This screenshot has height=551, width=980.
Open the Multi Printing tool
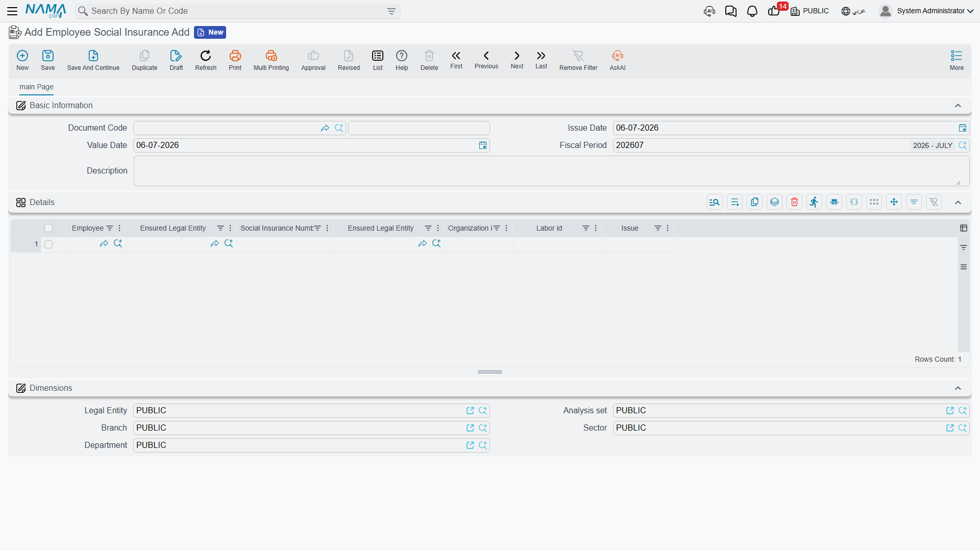click(271, 60)
